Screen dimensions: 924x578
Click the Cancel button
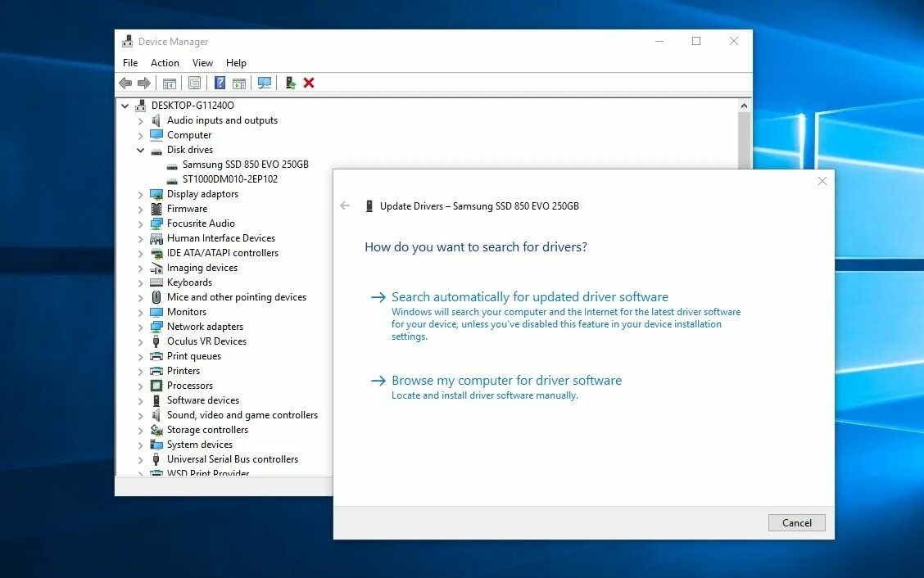(797, 522)
